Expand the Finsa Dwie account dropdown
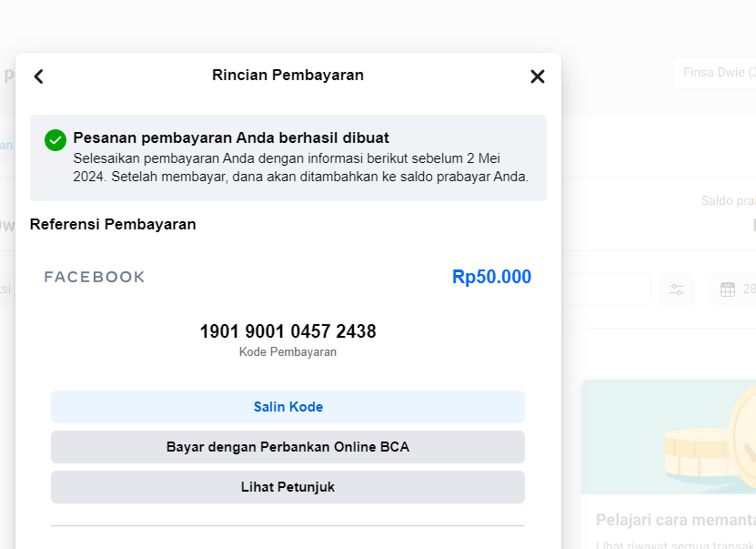The width and height of the screenshot is (756, 549). (713, 73)
